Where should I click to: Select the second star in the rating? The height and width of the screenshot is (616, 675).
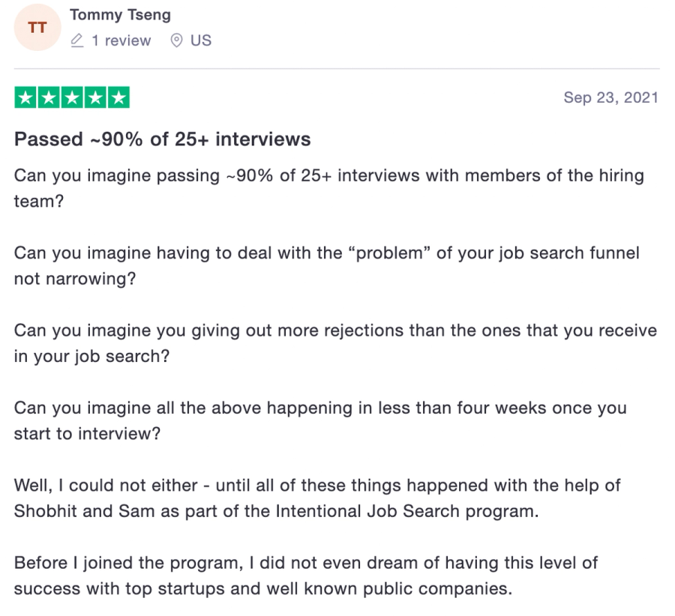pyautogui.click(x=49, y=97)
